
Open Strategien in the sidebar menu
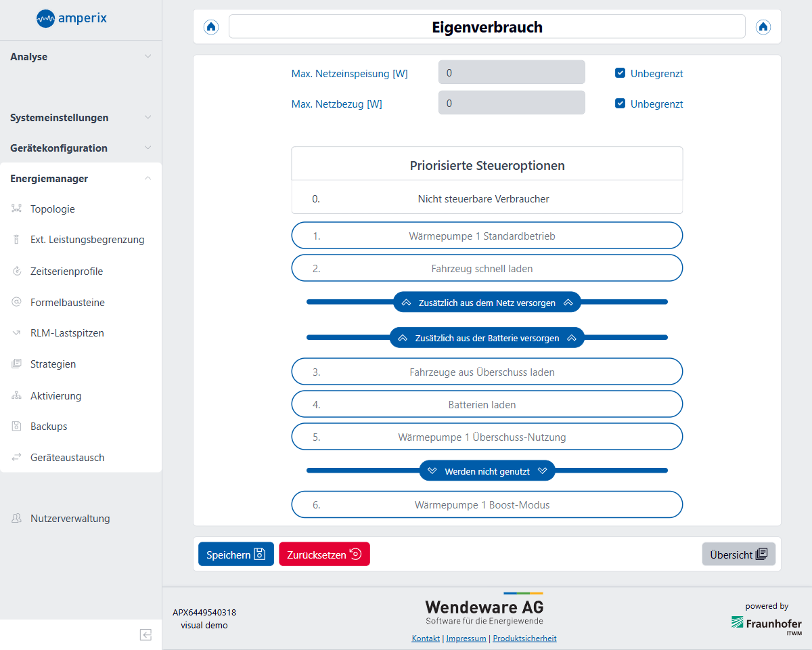pyautogui.click(x=53, y=364)
